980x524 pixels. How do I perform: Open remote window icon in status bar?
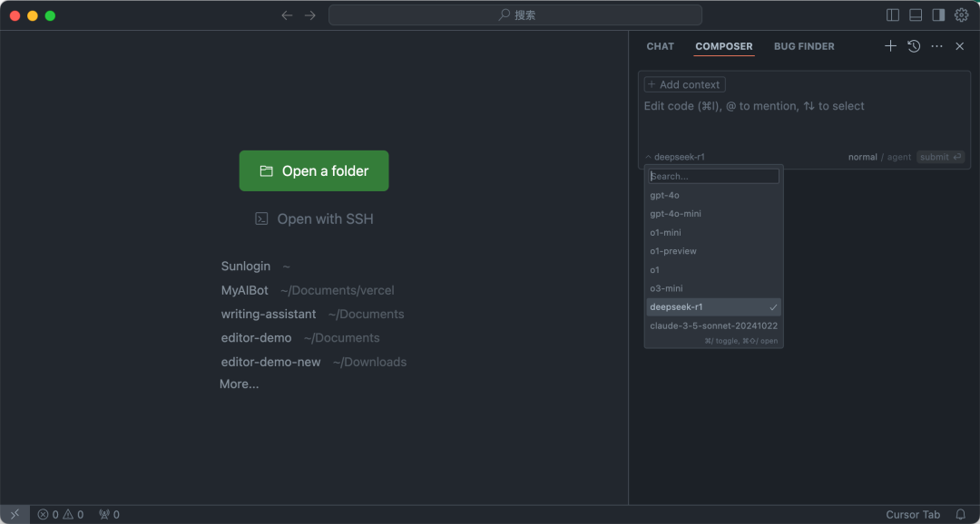[15, 515]
